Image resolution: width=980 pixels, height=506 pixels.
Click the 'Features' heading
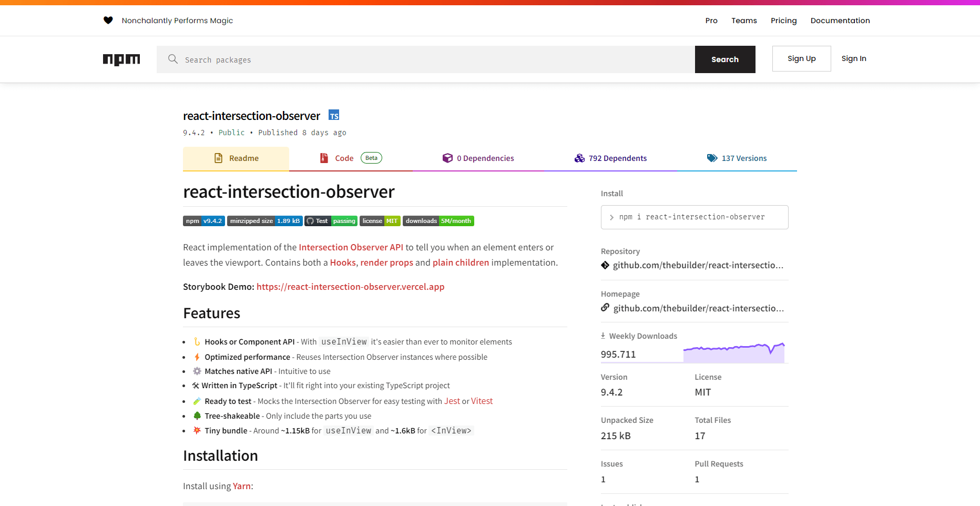point(211,313)
